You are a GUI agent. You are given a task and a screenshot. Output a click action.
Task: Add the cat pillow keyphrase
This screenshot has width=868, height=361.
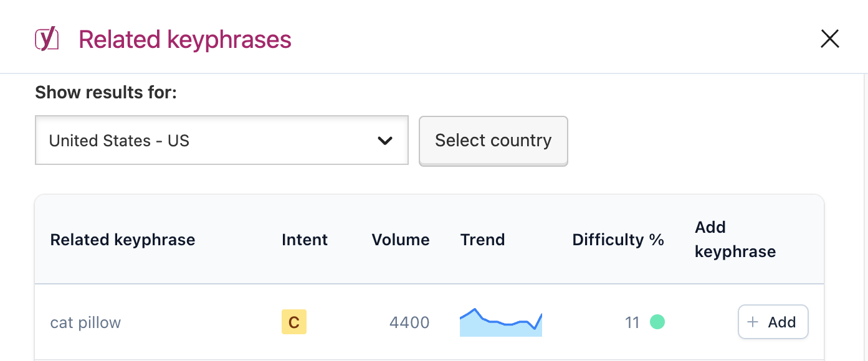pos(773,322)
